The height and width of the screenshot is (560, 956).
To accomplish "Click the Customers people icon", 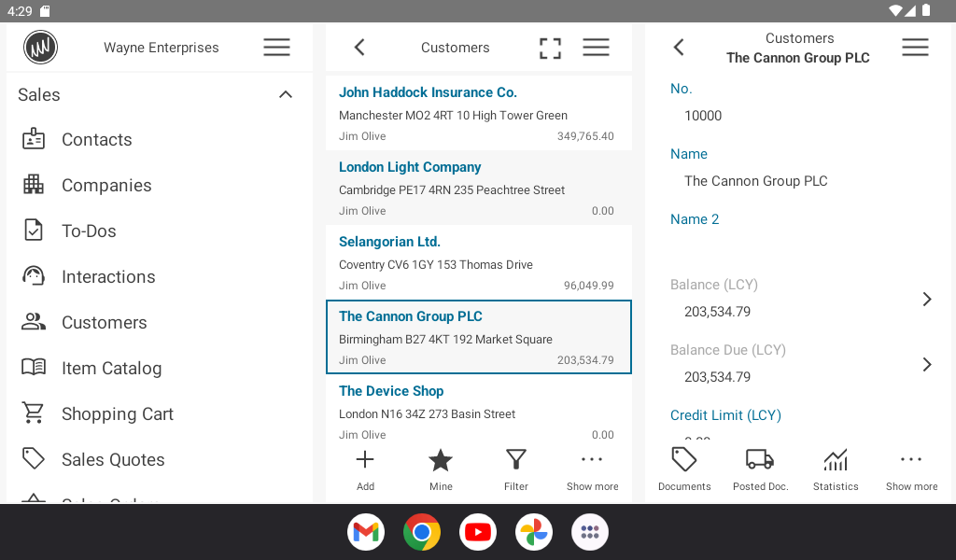I will (x=34, y=322).
